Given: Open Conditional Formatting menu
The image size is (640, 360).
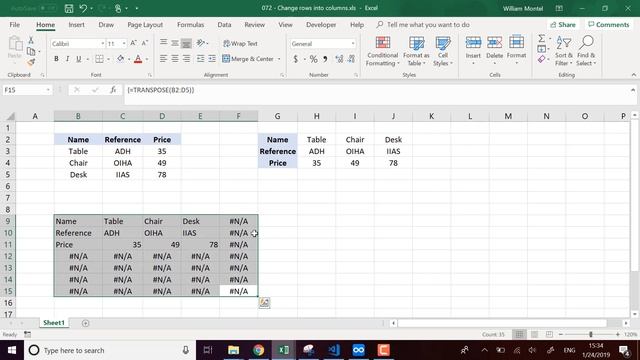Looking at the screenshot, I should click(x=382, y=51).
